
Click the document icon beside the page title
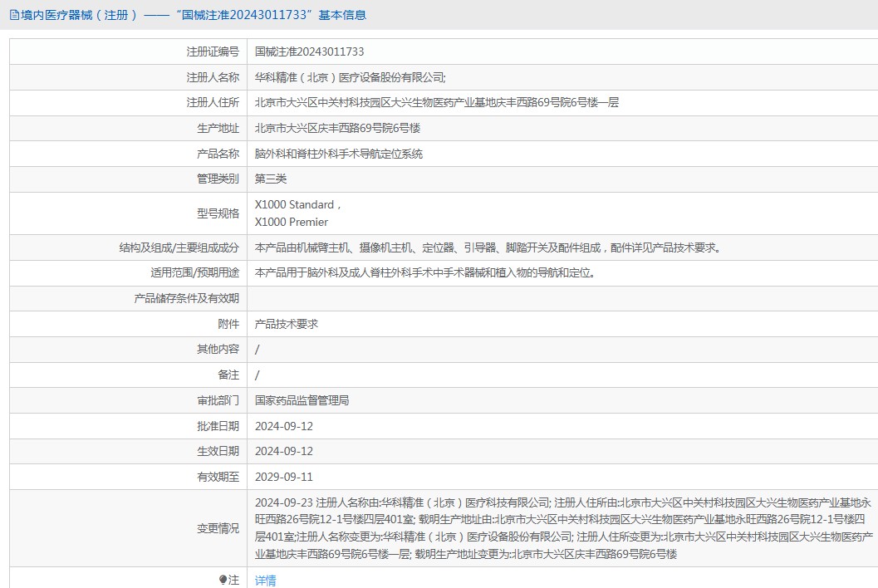coord(14,15)
